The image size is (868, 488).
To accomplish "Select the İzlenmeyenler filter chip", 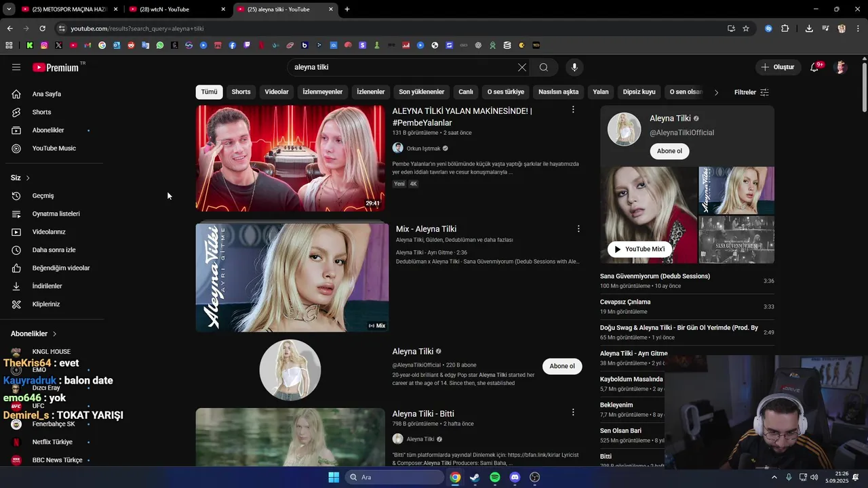I will point(323,92).
